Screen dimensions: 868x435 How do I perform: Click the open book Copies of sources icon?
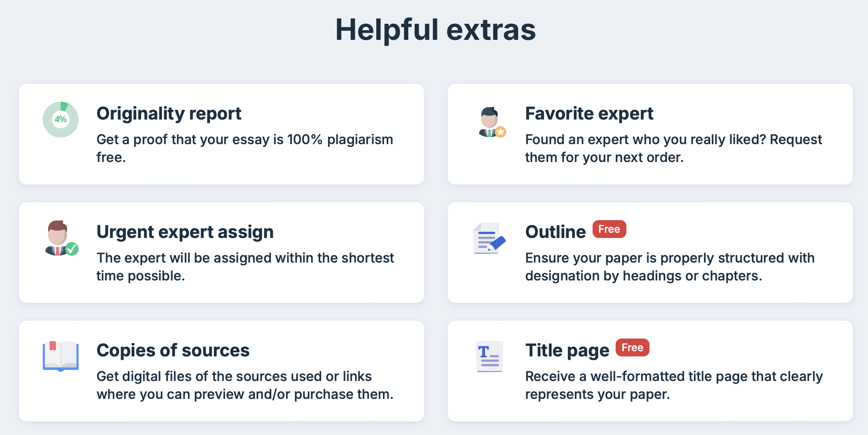[x=61, y=356]
